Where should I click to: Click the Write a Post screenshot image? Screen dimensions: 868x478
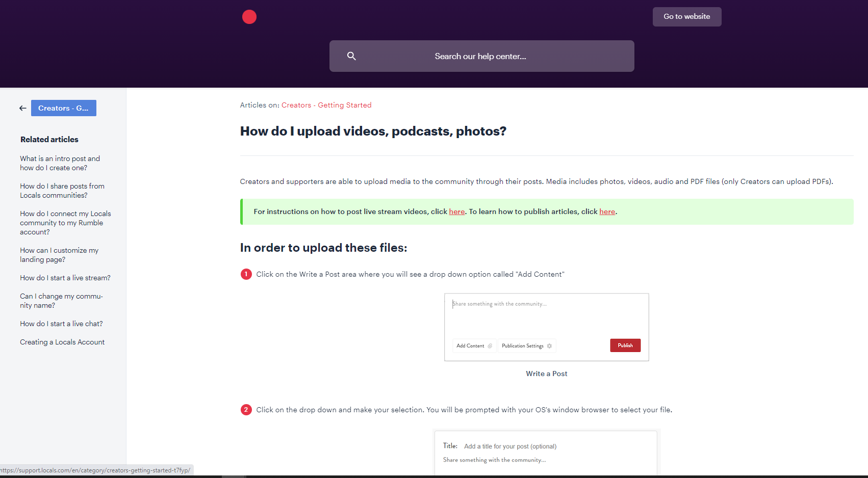point(547,327)
